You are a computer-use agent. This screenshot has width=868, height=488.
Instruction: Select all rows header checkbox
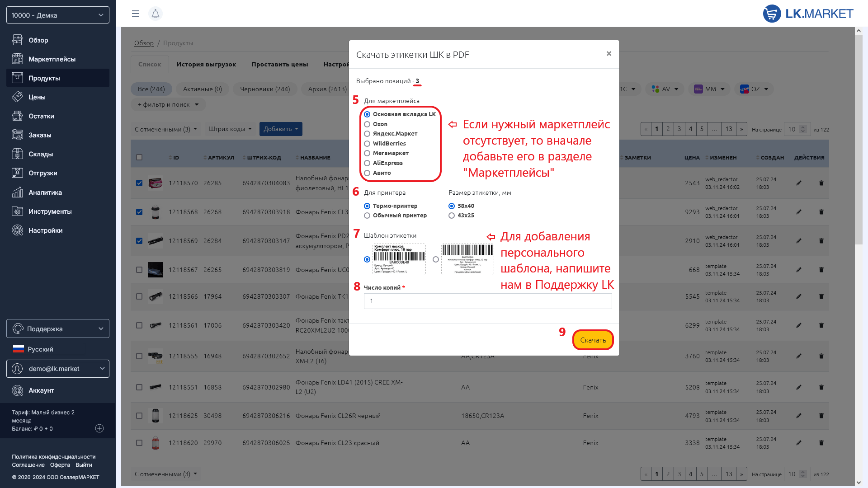(139, 158)
